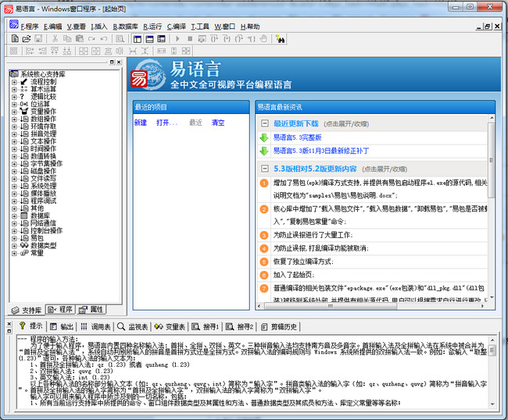This screenshot has height=420, width=508.
Task: Select 系统核心支持库 root tree item
Action: tap(43, 74)
